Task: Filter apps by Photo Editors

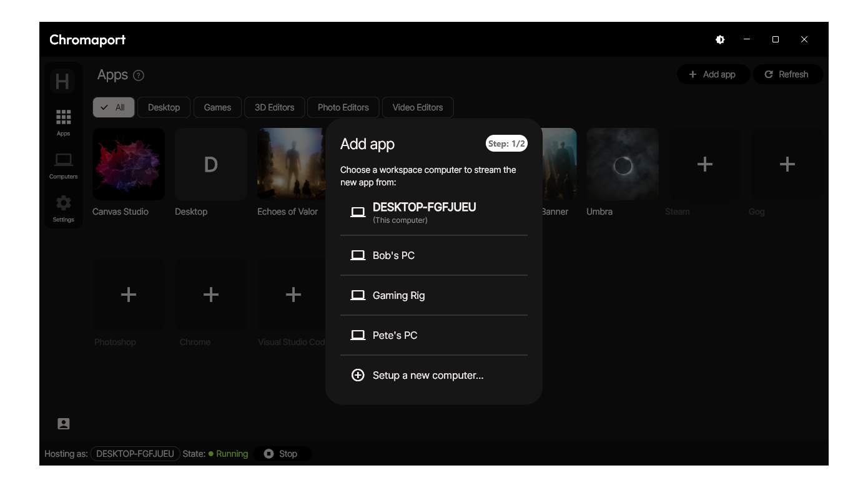Action: coord(343,107)
